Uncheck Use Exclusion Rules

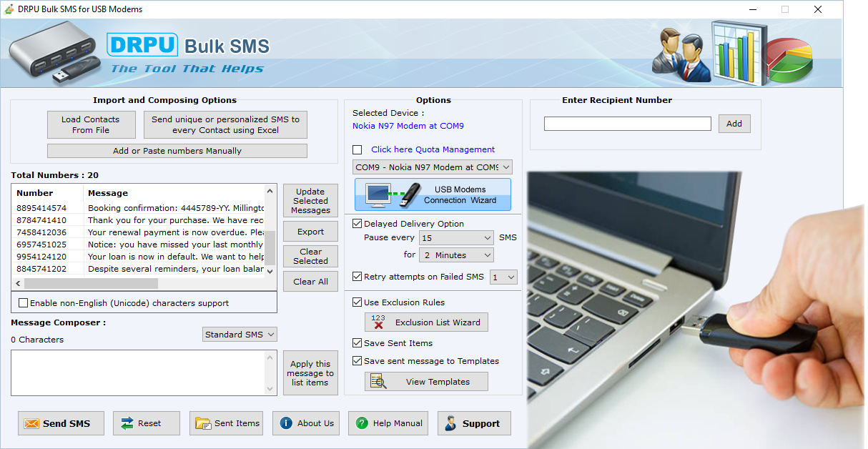coord(357,302)
